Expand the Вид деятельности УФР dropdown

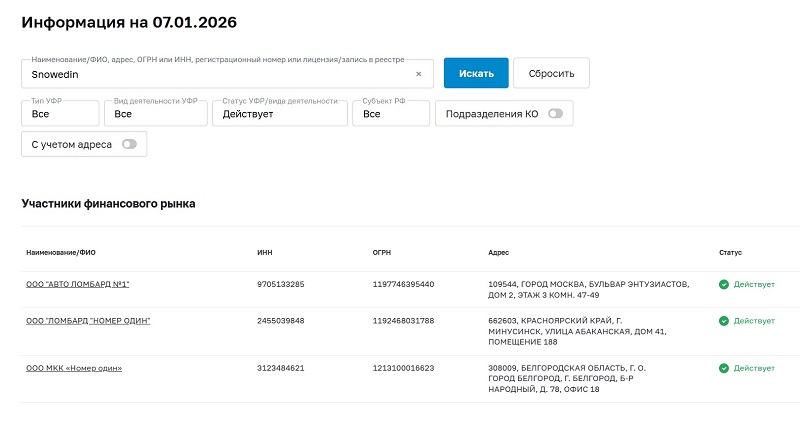point(157,114)
